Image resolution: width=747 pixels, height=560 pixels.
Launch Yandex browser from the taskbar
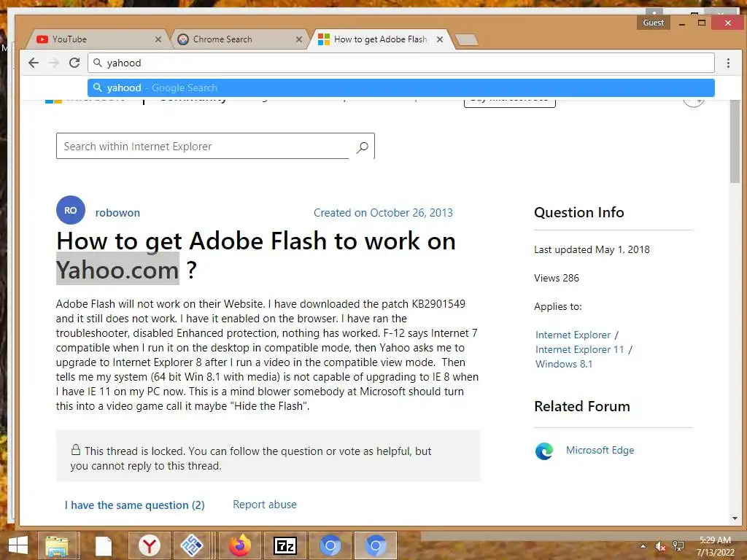coord(149,545)
